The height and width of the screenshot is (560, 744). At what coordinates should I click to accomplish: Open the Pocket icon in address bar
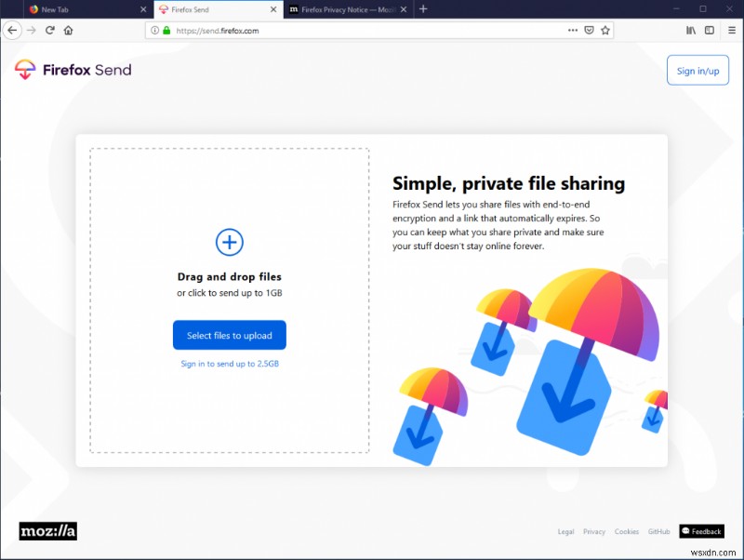(x=590, y=30)
